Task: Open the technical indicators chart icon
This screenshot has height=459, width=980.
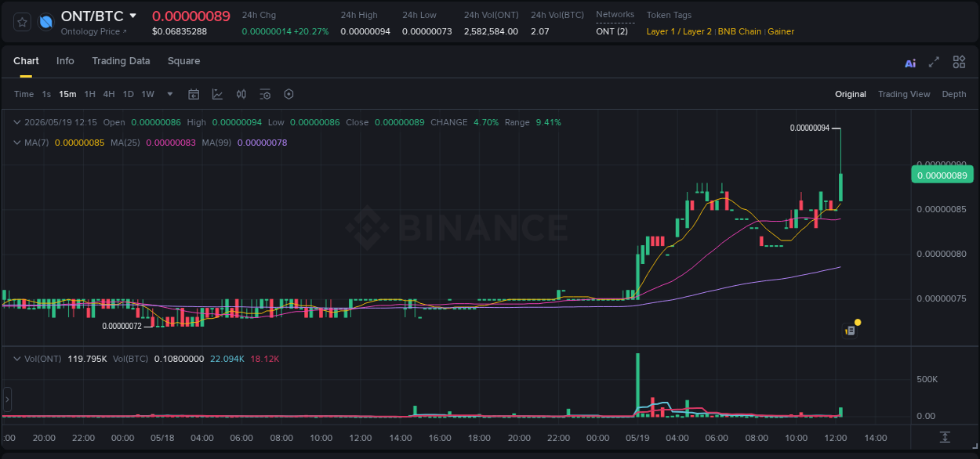Action: tap(217, 94)
